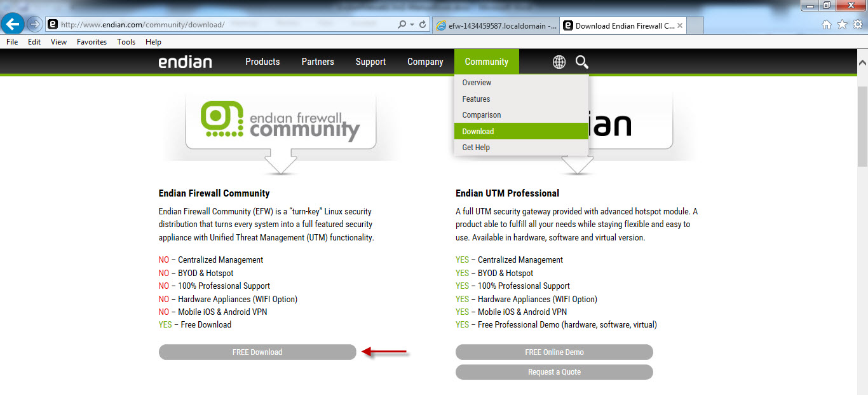Click the Request a Quote button
This screenshot has height=395, width=868.
point(553,372)
